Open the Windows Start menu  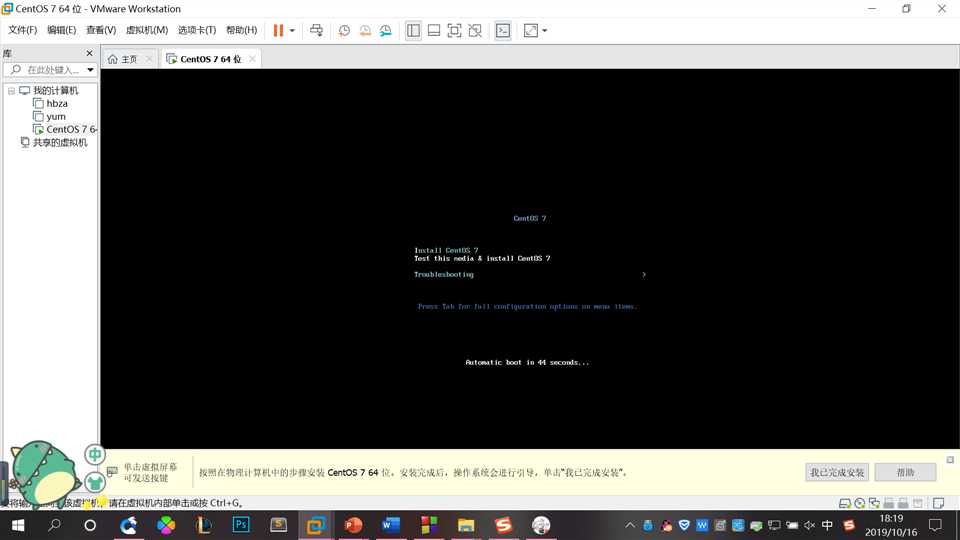tap(18, 525)
